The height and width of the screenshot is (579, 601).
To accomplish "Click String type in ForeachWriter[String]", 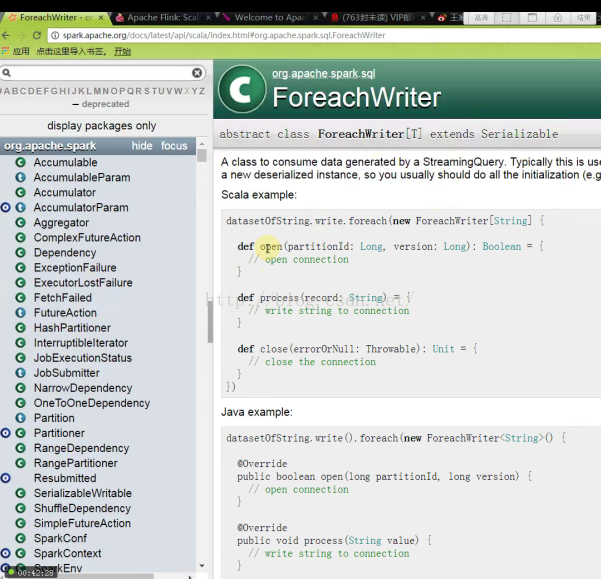I will pos(510,221).
